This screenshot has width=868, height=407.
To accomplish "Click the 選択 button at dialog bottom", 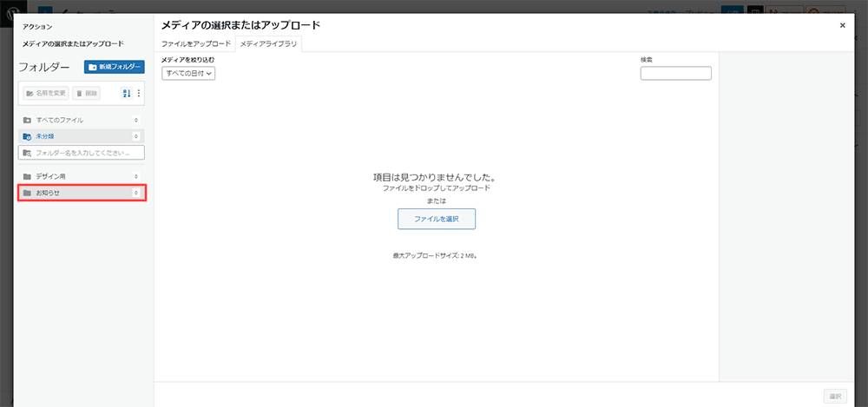I will (x=835, y=396).
